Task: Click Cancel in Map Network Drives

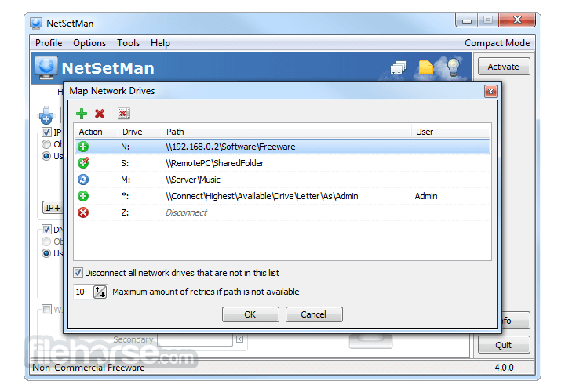Action: coord(314,314)
